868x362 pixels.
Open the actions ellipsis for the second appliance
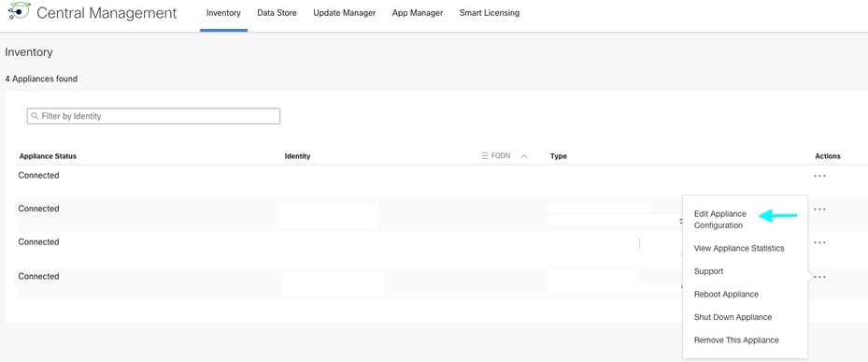tap(819, 210)
